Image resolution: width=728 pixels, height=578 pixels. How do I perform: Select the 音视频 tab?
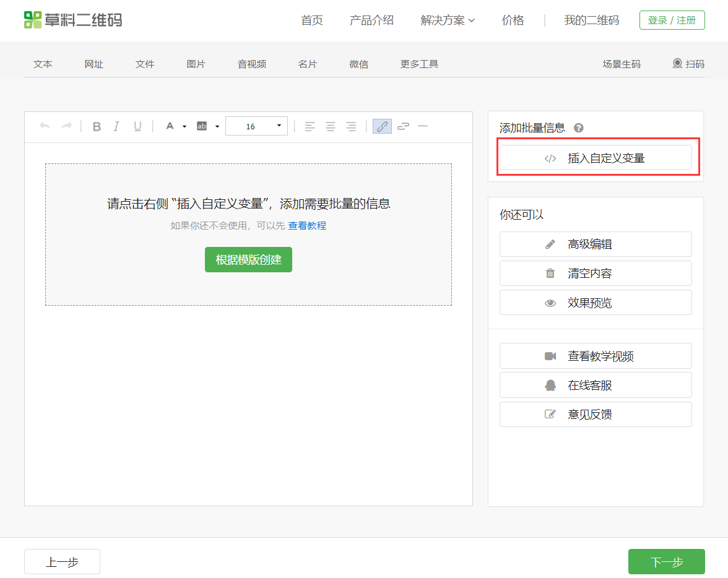pyautogui.click(x=252, y=64)
